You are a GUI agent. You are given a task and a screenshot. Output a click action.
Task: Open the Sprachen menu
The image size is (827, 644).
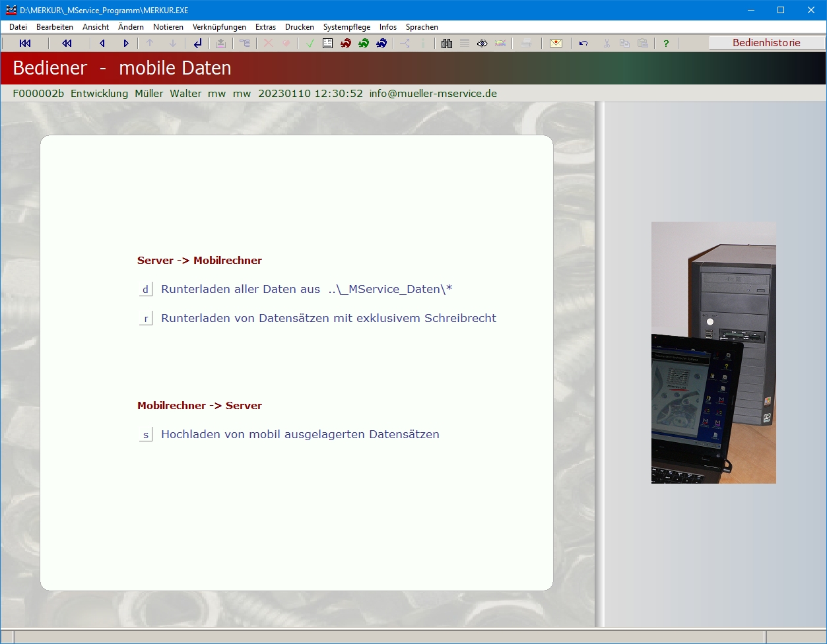point(422,27)
